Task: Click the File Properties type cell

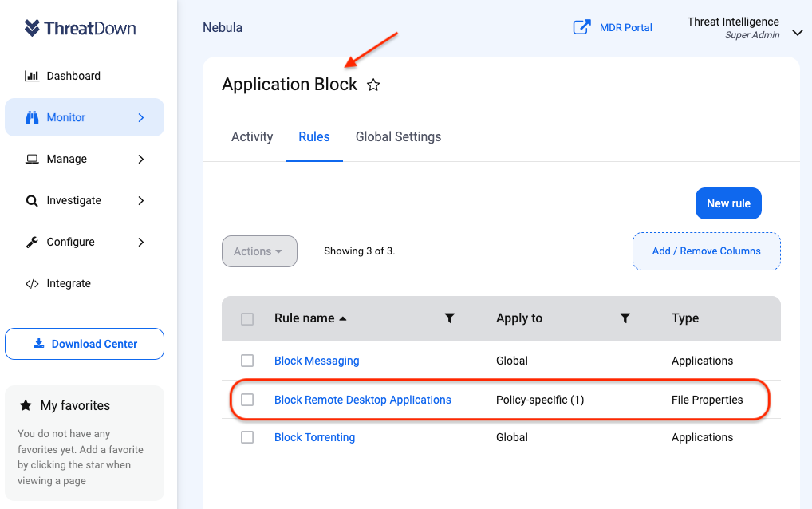Action: [x=708, y=400]
